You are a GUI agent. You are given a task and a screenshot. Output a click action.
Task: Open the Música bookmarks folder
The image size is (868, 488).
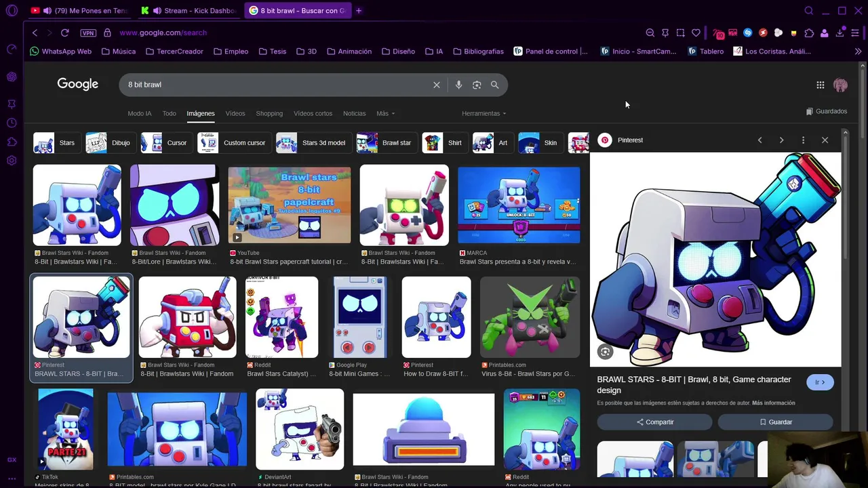click(x=119, y=52)
